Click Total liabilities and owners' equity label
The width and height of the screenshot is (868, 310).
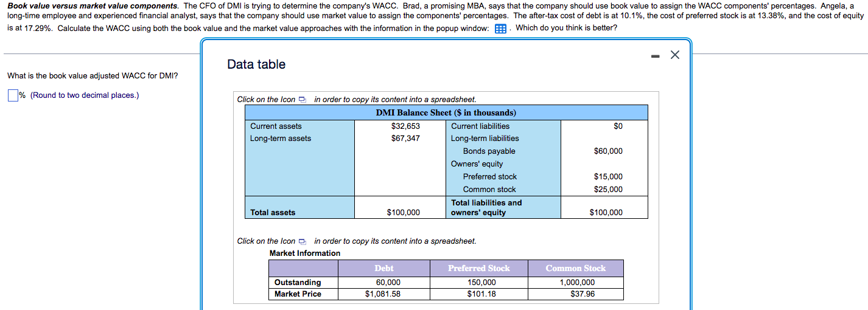[486, 208]
